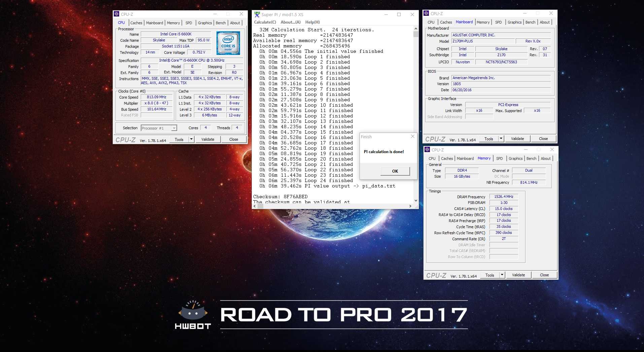Screen dimensions: 644x352
Task: Open CPU tab in Mainboard window
Action: 431,22
